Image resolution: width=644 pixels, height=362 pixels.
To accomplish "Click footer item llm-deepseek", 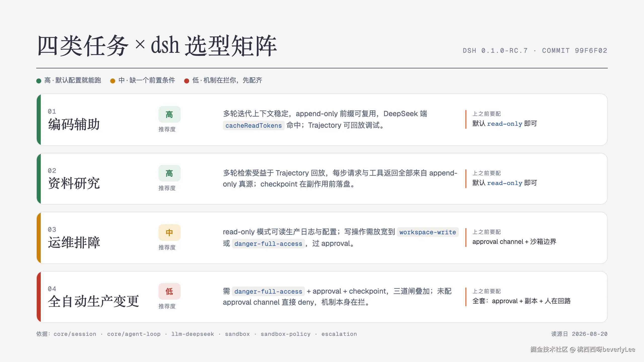I will 193,334.
